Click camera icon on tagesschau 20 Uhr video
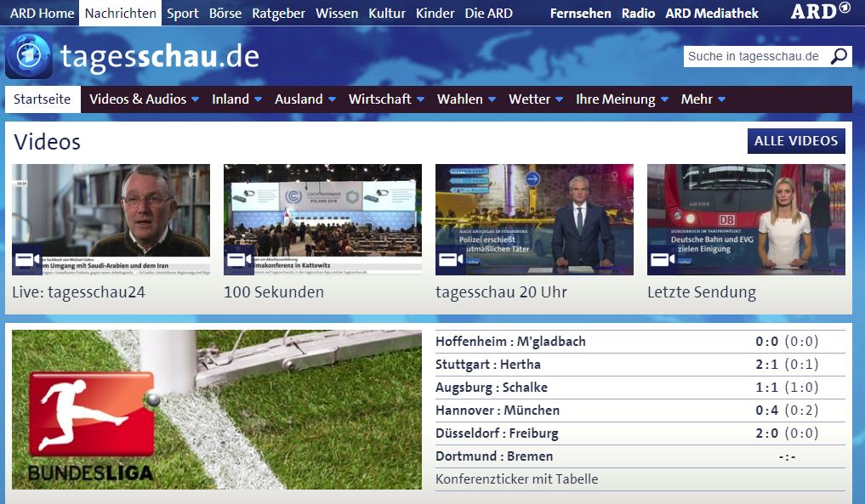 point(451,260)
